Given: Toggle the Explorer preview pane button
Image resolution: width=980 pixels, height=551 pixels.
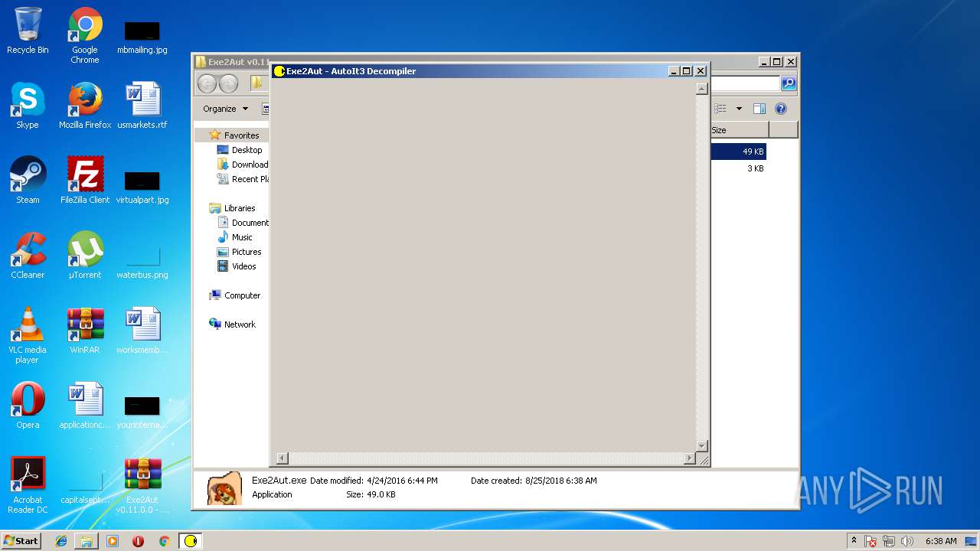Looking at the screenshot, I should [x=759, y=109].
